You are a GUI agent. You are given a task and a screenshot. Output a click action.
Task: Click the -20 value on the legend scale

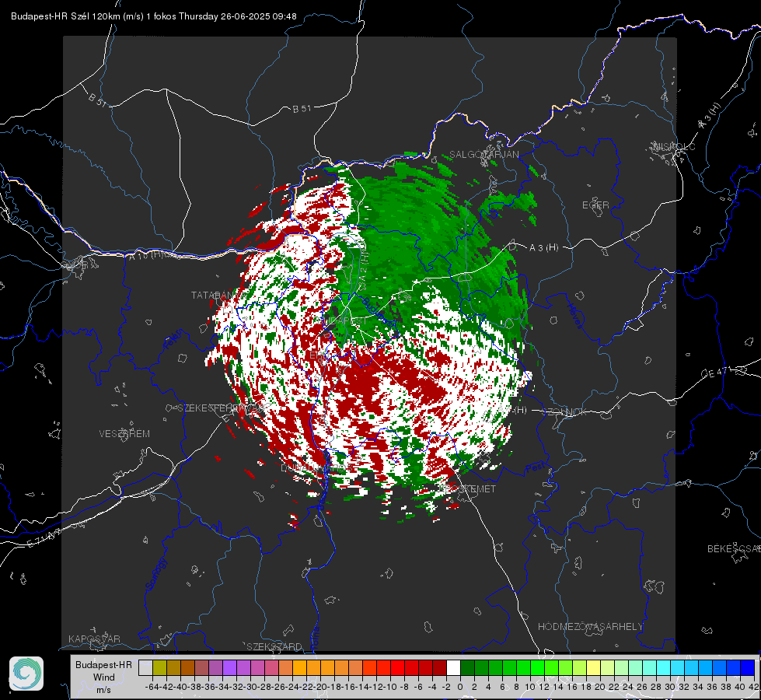[x=320, y=687]
